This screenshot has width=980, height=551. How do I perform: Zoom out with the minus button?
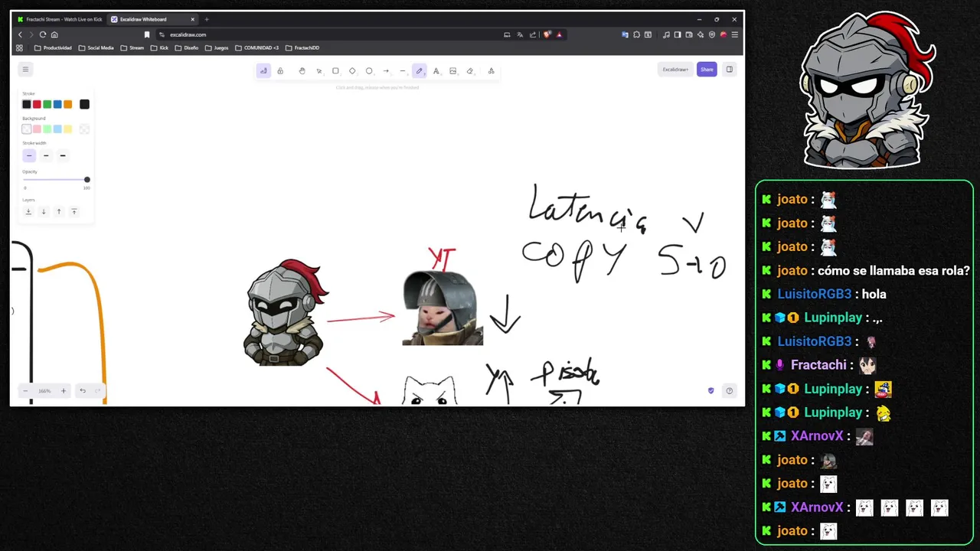pyautogui.click(x=25, y=391)
